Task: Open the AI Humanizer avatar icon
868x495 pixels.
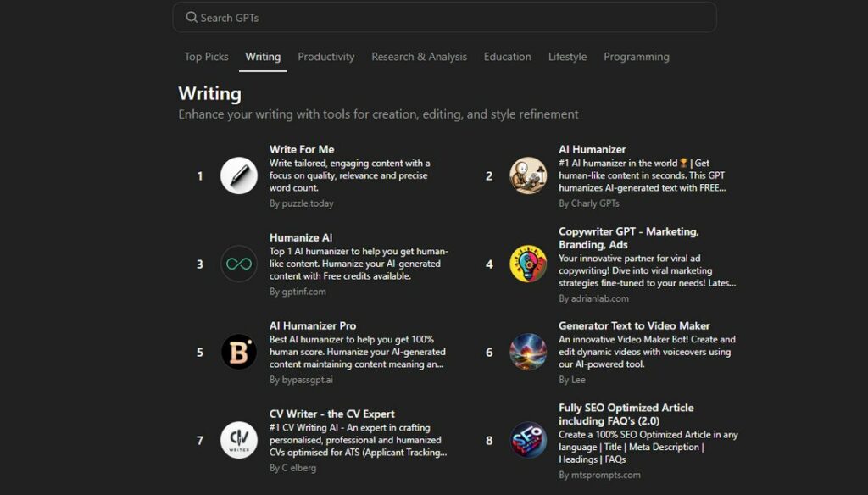Action: click(528, 176)
